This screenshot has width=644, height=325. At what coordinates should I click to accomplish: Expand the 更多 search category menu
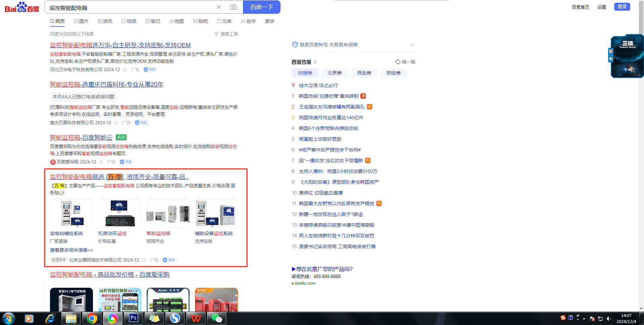[x=269, y=21]
